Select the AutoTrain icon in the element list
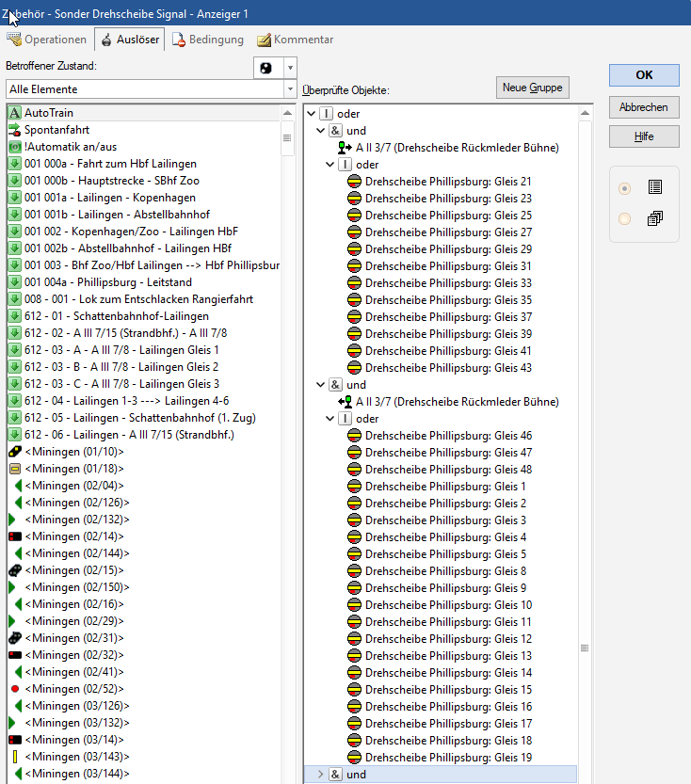Viewport: 691px width, 784px height. click(14, 113)
